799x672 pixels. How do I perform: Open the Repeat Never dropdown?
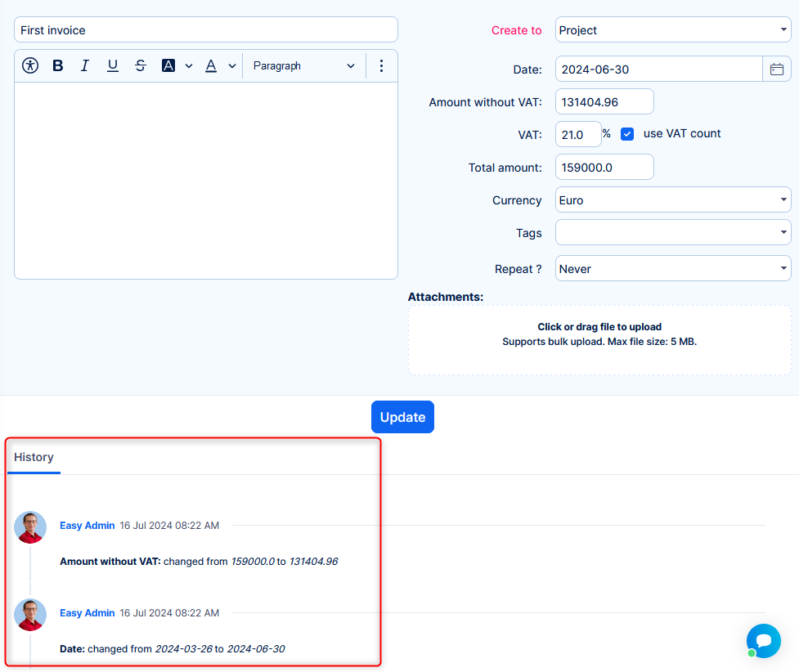(x=672, y=269)
